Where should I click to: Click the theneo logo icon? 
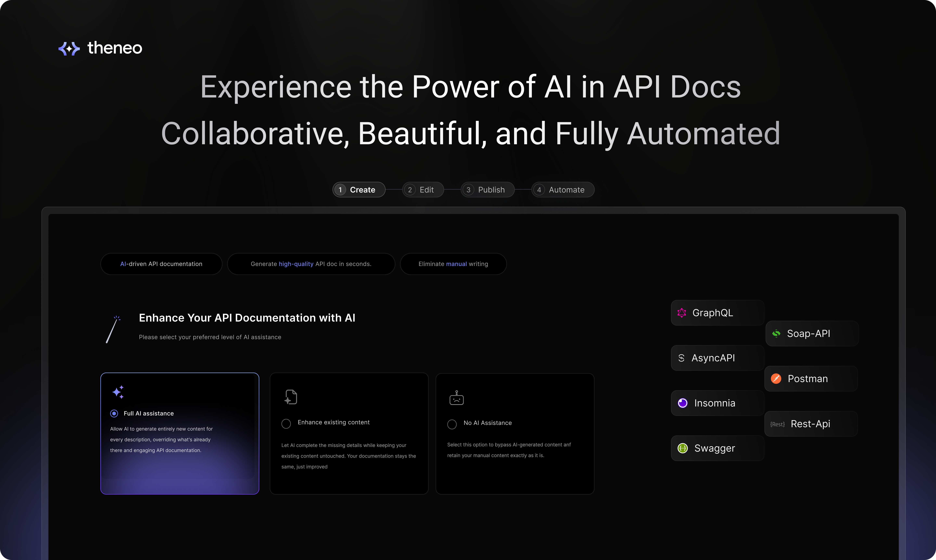coord(69,49)
